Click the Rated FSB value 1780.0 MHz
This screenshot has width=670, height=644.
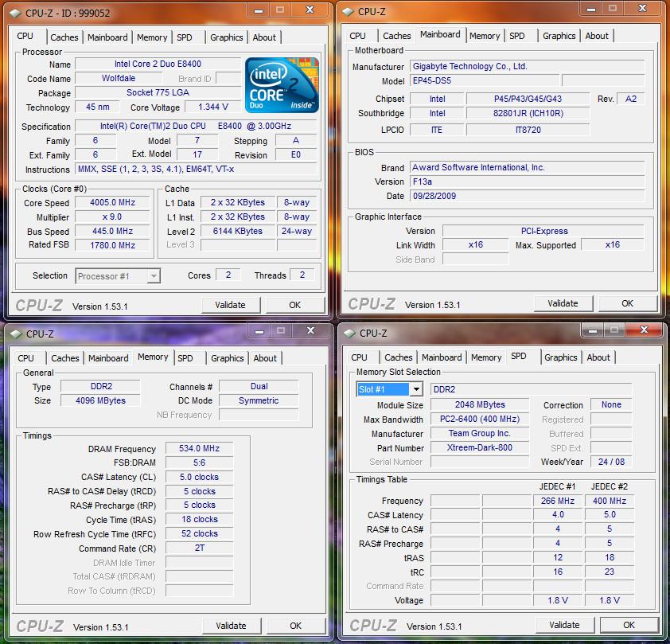[x=112, y=245]
